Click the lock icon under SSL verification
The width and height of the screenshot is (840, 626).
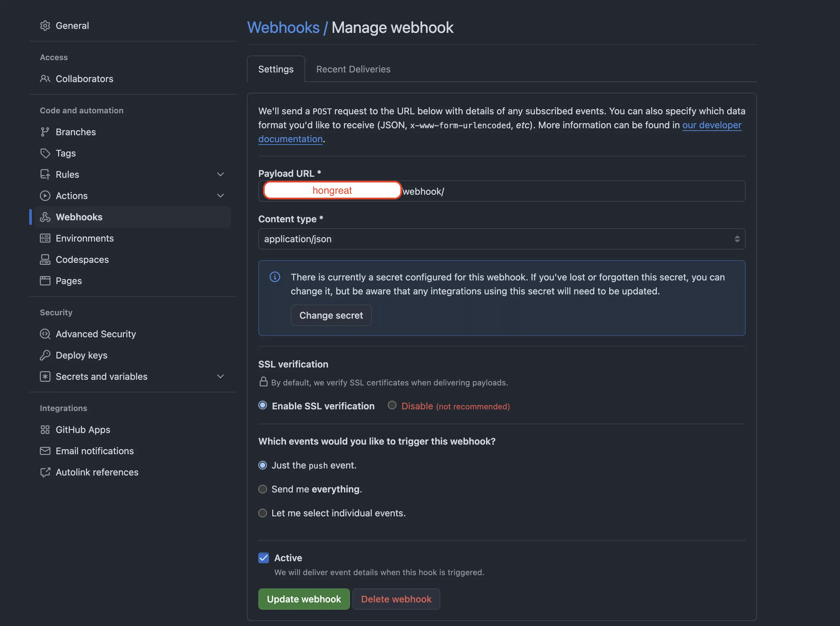(264, 381)
